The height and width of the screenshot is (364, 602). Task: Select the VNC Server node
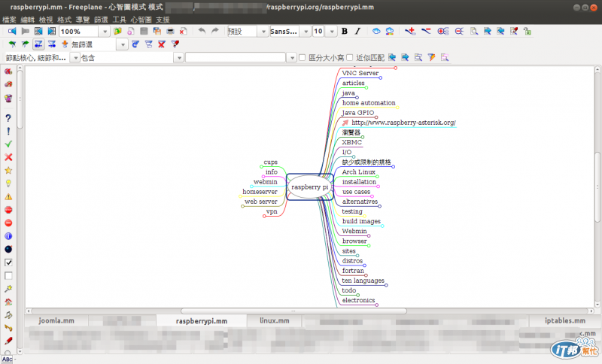coord(360,73)
